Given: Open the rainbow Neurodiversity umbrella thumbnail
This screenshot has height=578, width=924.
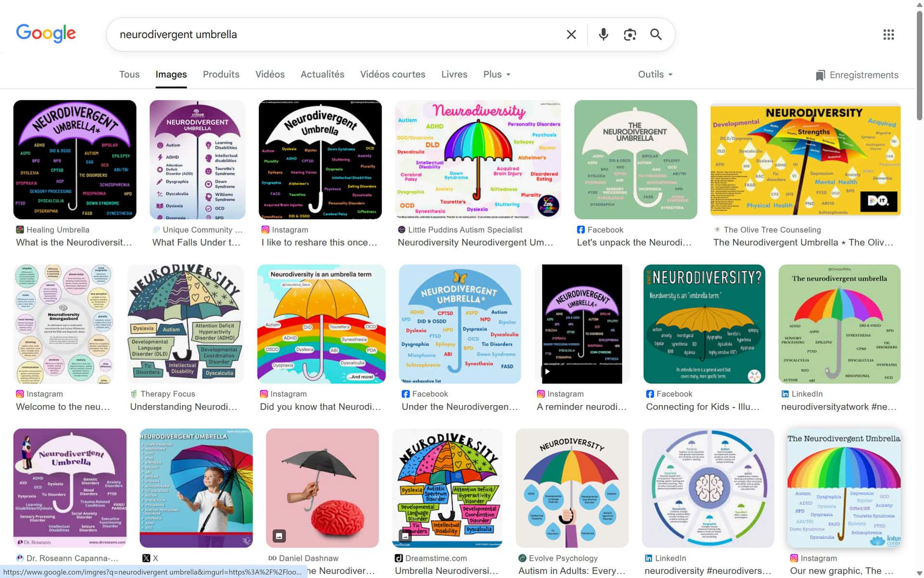Looking at the screenshot, I should [x=477, y=159].
